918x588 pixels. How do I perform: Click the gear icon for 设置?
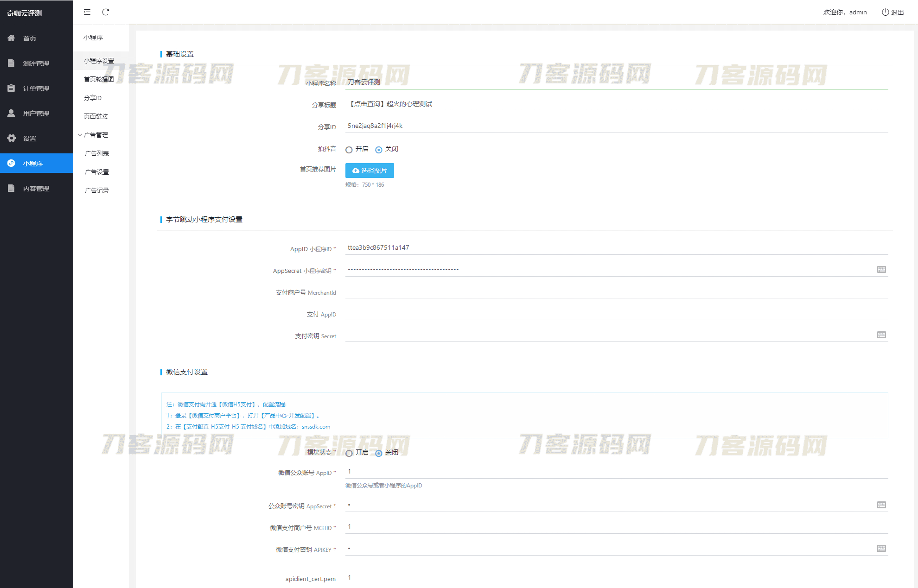[12, 138]
